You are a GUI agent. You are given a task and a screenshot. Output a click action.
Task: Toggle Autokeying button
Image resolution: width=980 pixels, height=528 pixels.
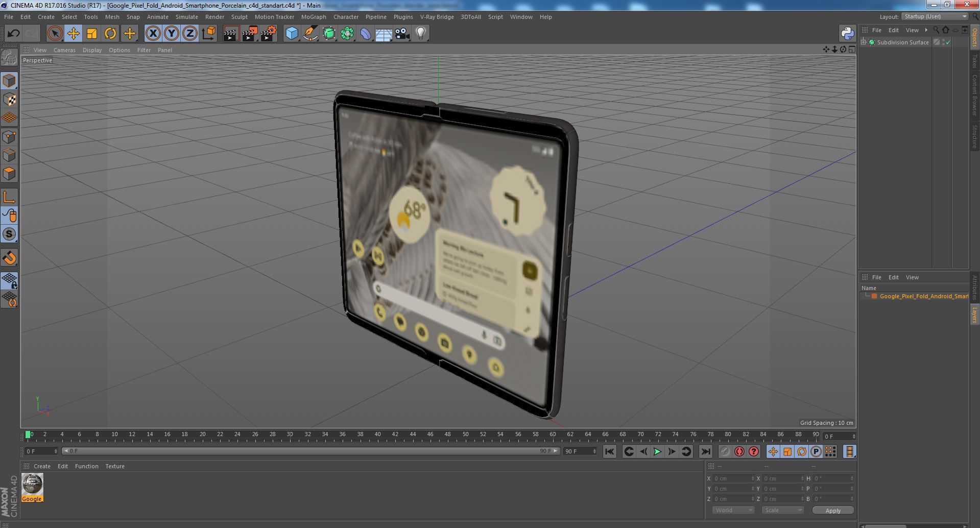[x=739, y=451]
